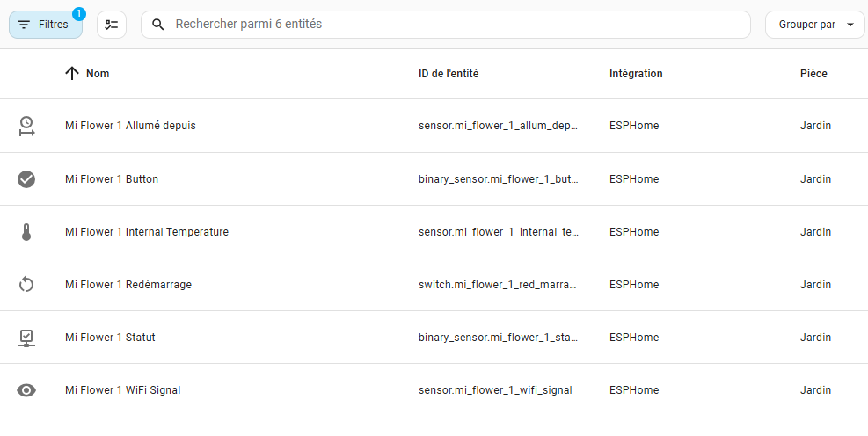Click the restart icon beside Redémarrage
Screen dimensions: 868x436
click(x=26, y=285)
